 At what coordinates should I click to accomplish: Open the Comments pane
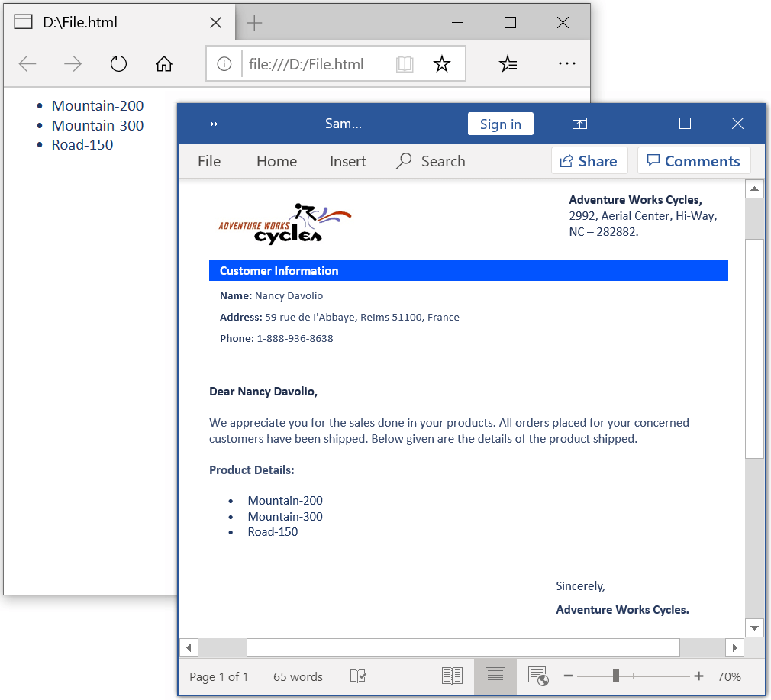pyautogui.click(x=694, y=161)
